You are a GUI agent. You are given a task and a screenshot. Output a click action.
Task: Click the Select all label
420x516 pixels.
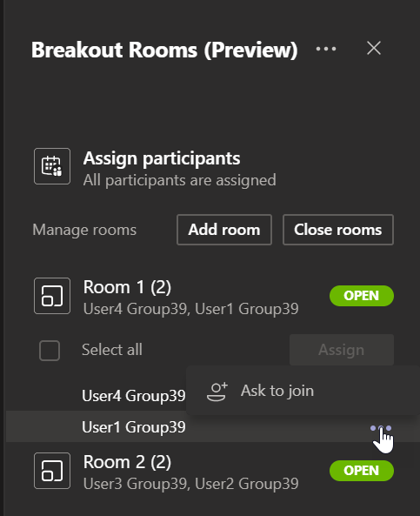(x=112, y=350)
